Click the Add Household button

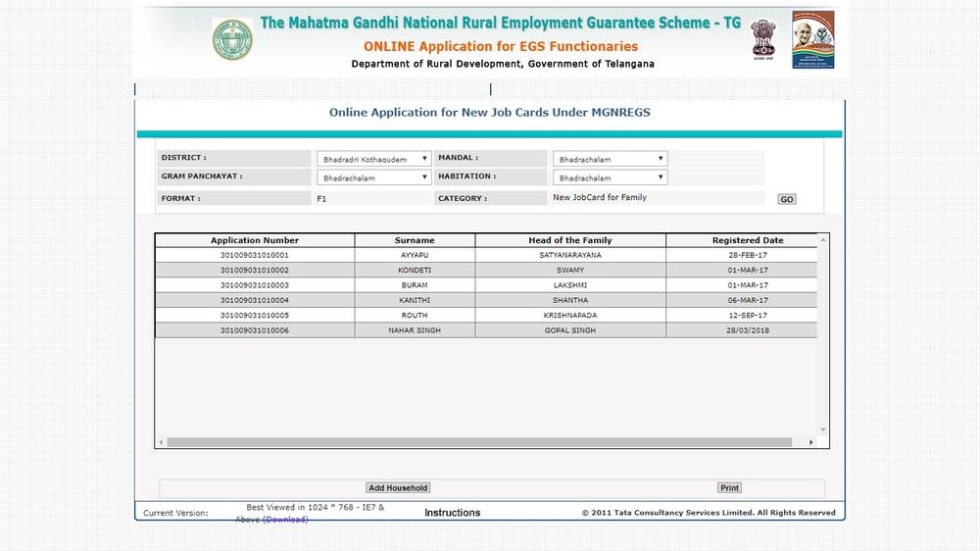(x=398, y=487)
